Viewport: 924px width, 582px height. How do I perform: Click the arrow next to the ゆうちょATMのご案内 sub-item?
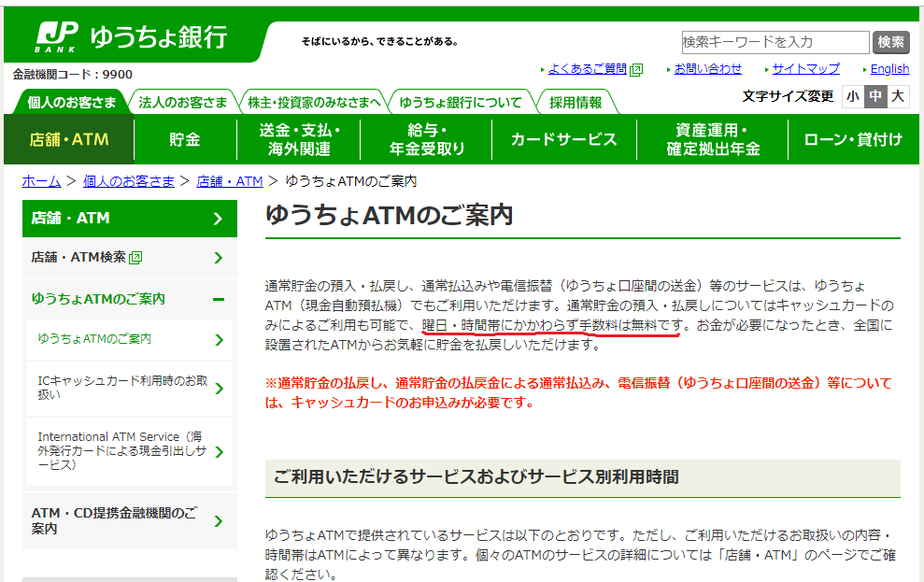(x=220, y=340)
